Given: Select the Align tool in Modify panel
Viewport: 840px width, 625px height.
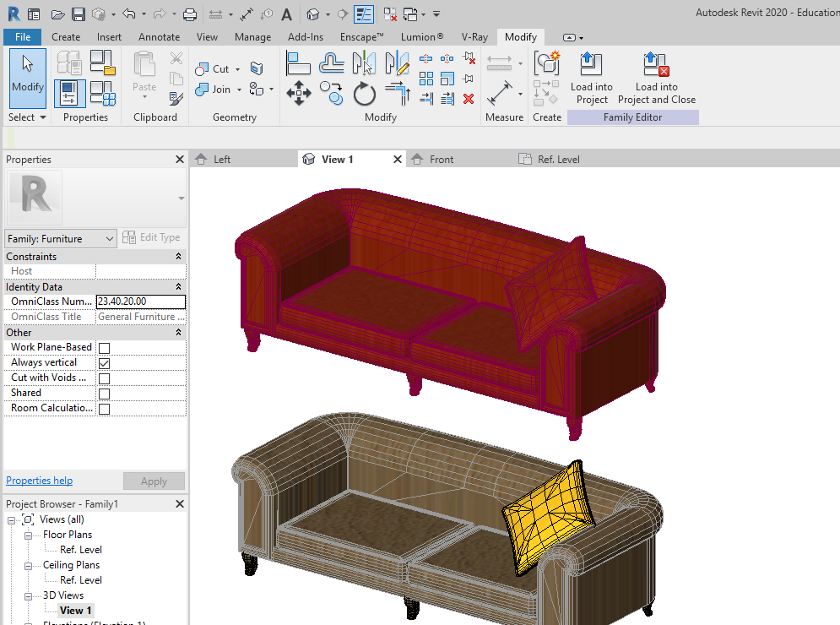Looking at the screenshot, I should (299, 64).
